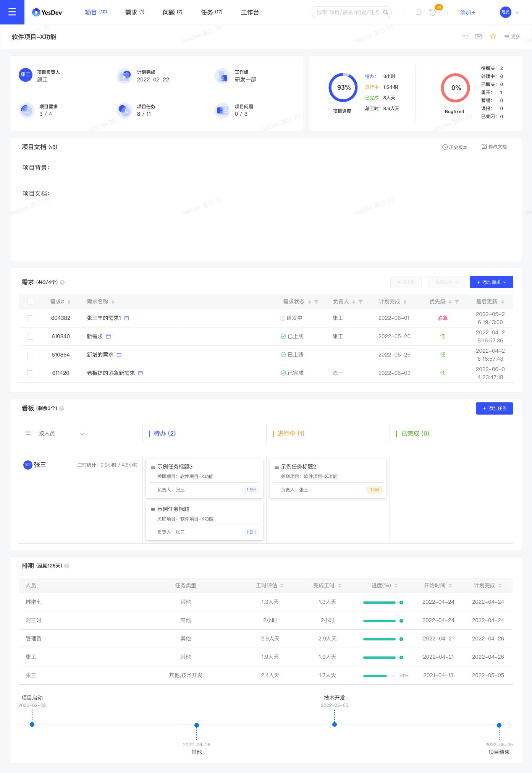Click the 项目需求 stats icon
Screen dimensions: 532x773
click(26, 110)
